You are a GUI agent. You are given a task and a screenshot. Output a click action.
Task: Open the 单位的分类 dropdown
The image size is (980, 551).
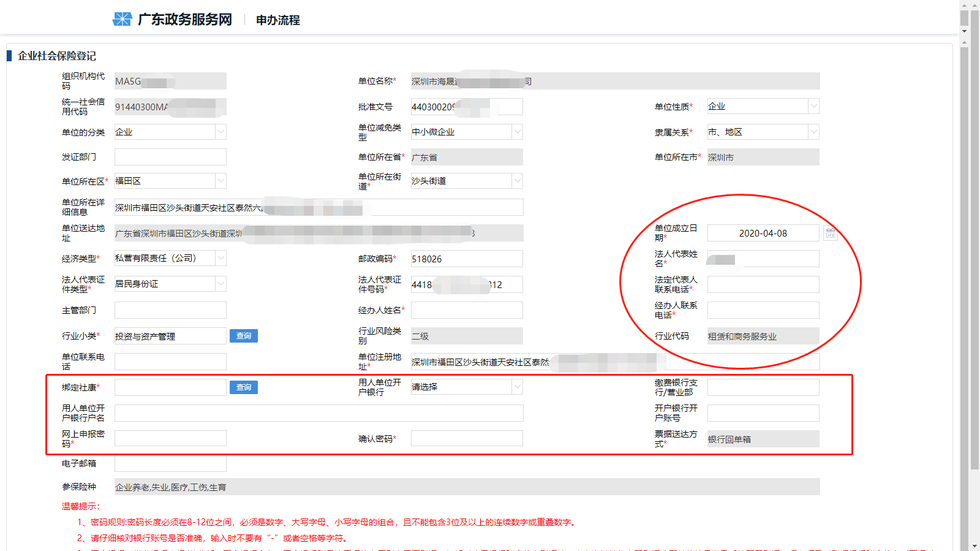pos(221,132)
